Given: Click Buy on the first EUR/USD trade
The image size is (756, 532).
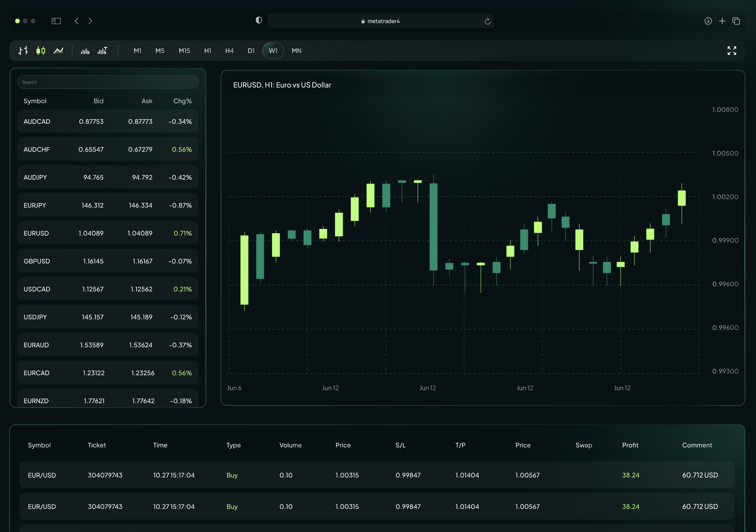Looking at the screenshot, I should 232,475.
